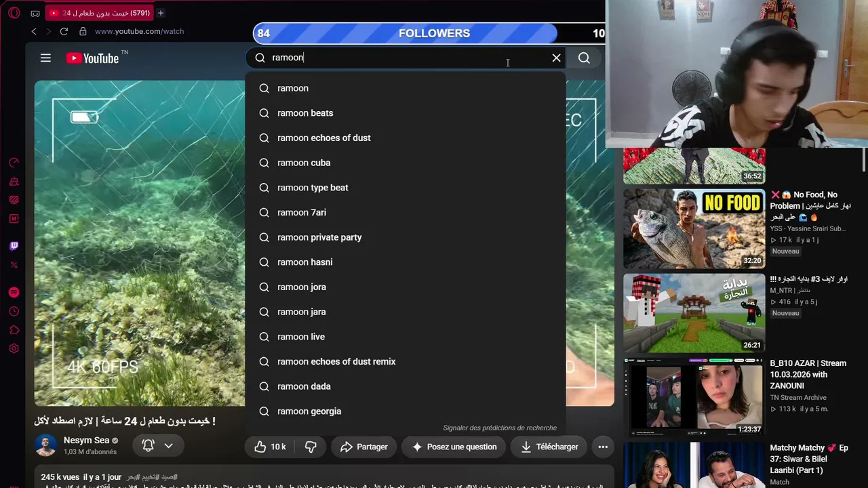Click the YSS - Yassine Srairi channel name

808,228
